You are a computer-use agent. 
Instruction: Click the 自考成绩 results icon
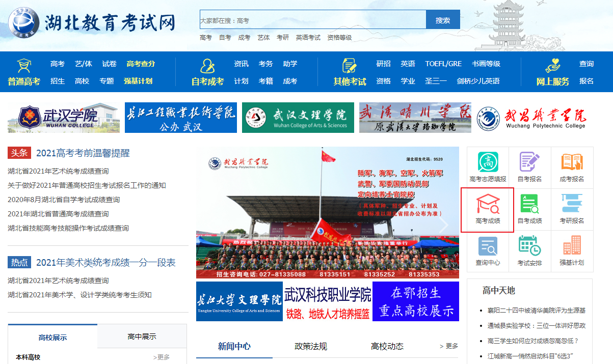[x=530, y=209]
